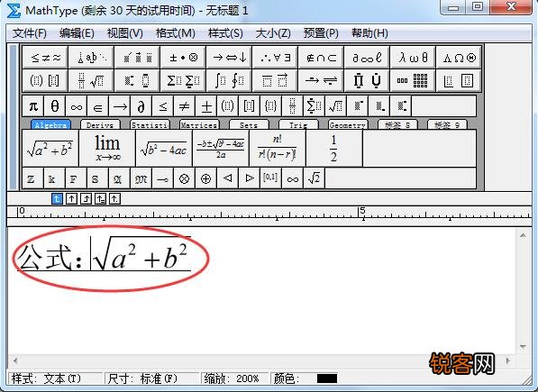Open the spaces and ellipses palette

(x=91, y=58)
